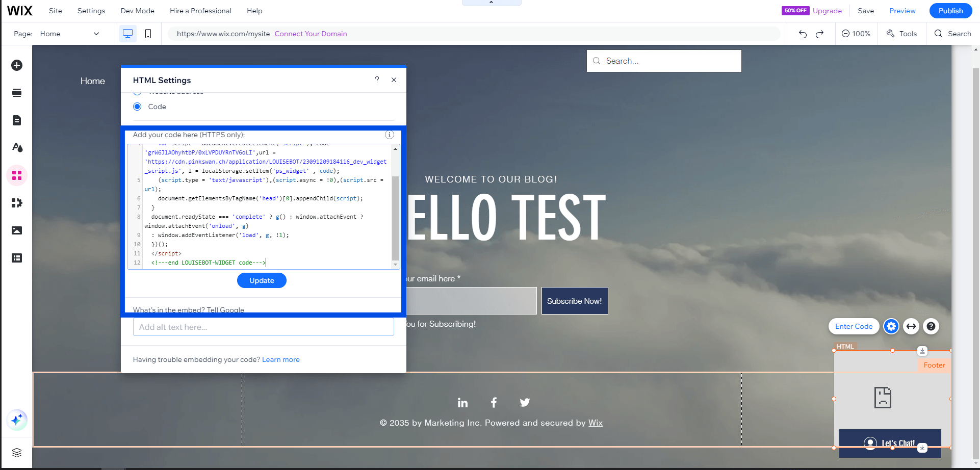Open Hire a Professional menu
This screenshot has width=980, height=470.
(x=200, y=11)
